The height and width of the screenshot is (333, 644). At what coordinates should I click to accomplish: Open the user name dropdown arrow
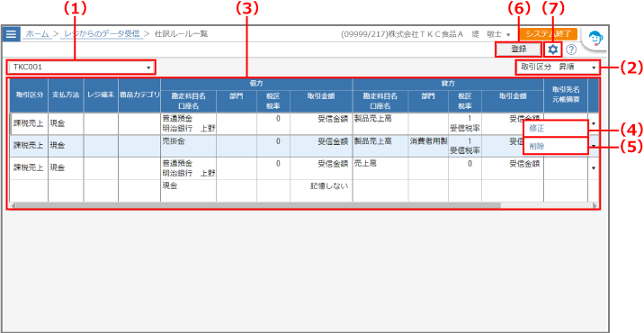pyautogui.click(x=508, y=34)
